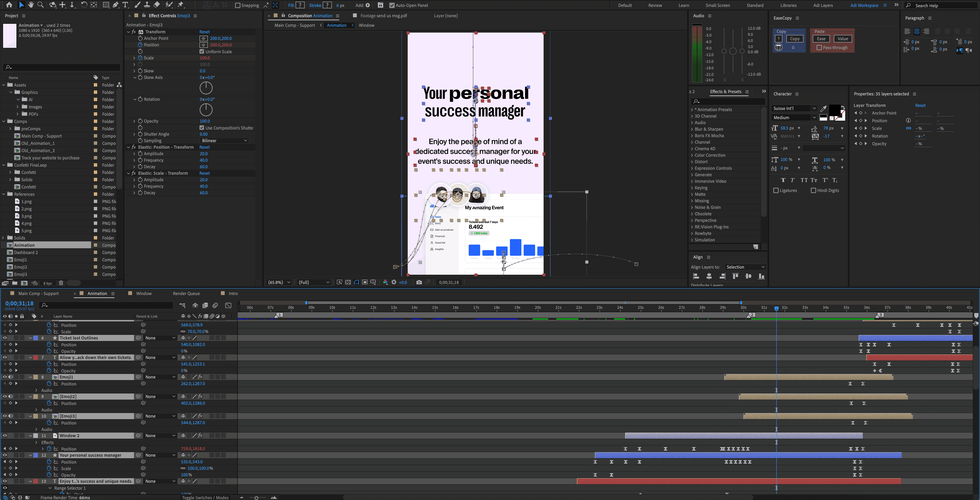
Task: Open the Render Queue tab
Action: tap(186, 294)
